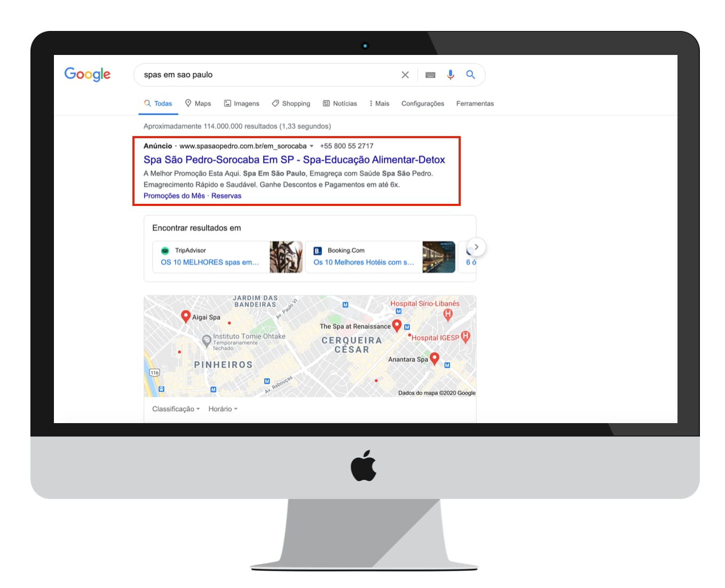Click the ad phone number +55 800 55 2717

pos(347,146)
